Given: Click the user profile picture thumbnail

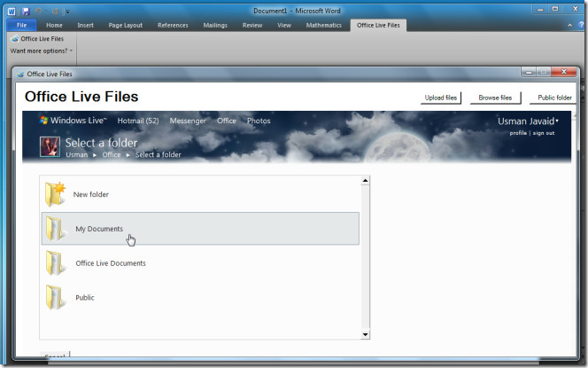Looking at the screenshot, I should coord(50,146).
